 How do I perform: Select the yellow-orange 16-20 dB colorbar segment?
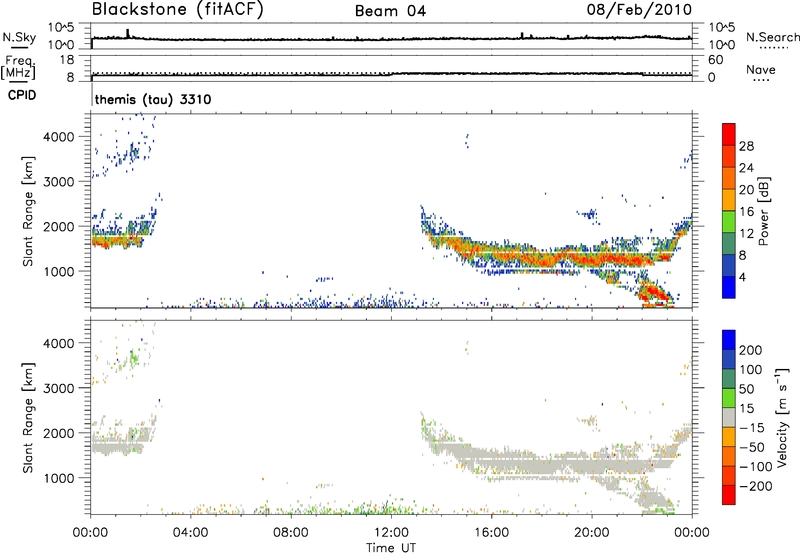[729, 200]
